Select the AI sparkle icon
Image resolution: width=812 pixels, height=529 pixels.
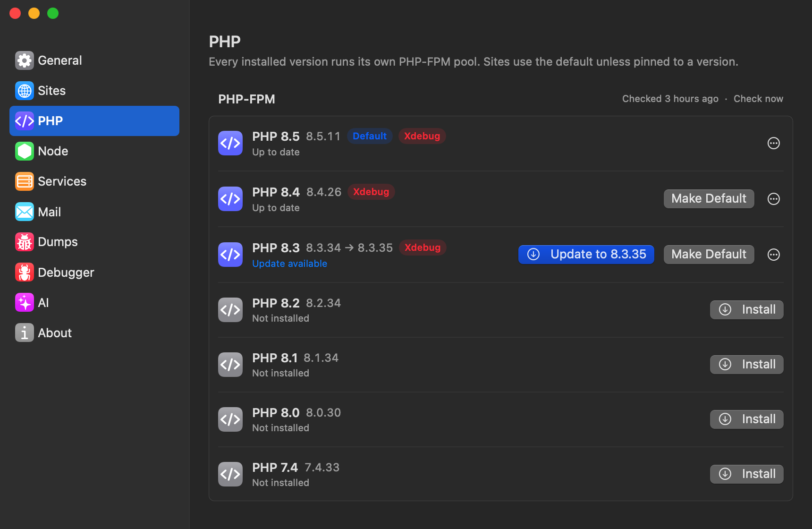click(x=25, y=302)
